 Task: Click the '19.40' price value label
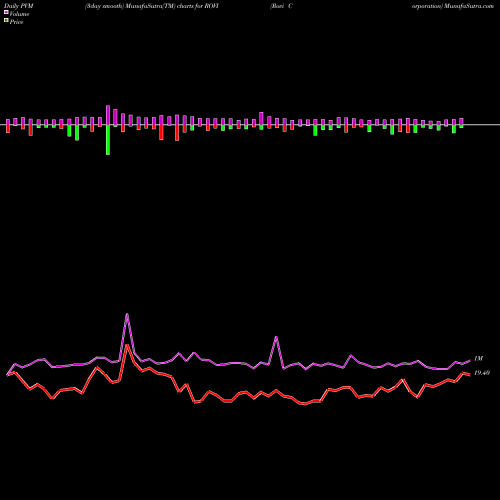pos(482,373)
